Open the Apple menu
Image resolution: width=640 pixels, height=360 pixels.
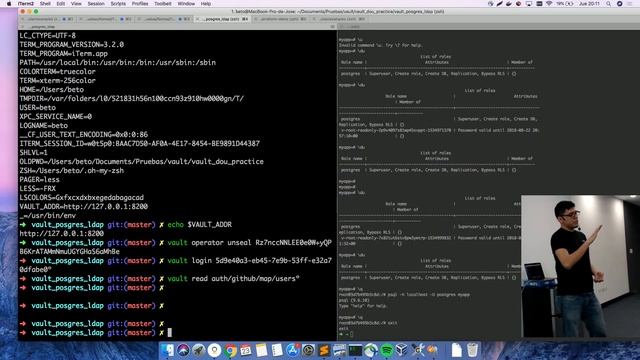[x=9, y=4]
